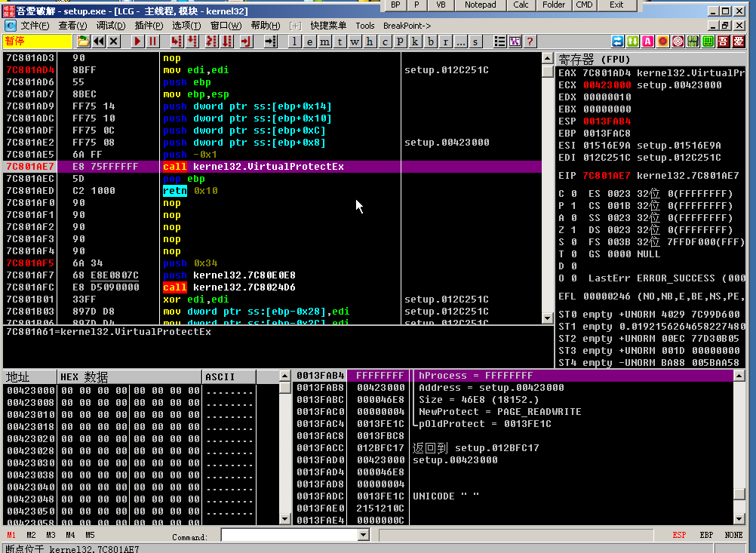Click the Notepad quick-launch button

tap(480, 5)
